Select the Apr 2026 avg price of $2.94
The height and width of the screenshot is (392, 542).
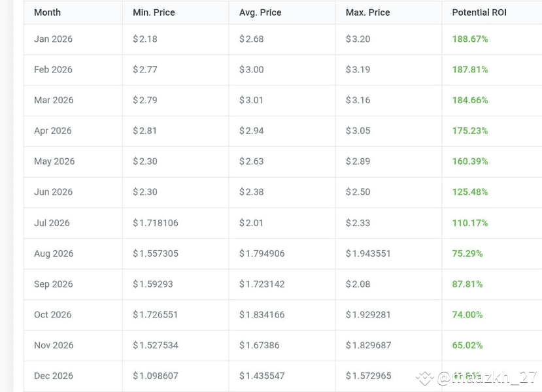251,131
